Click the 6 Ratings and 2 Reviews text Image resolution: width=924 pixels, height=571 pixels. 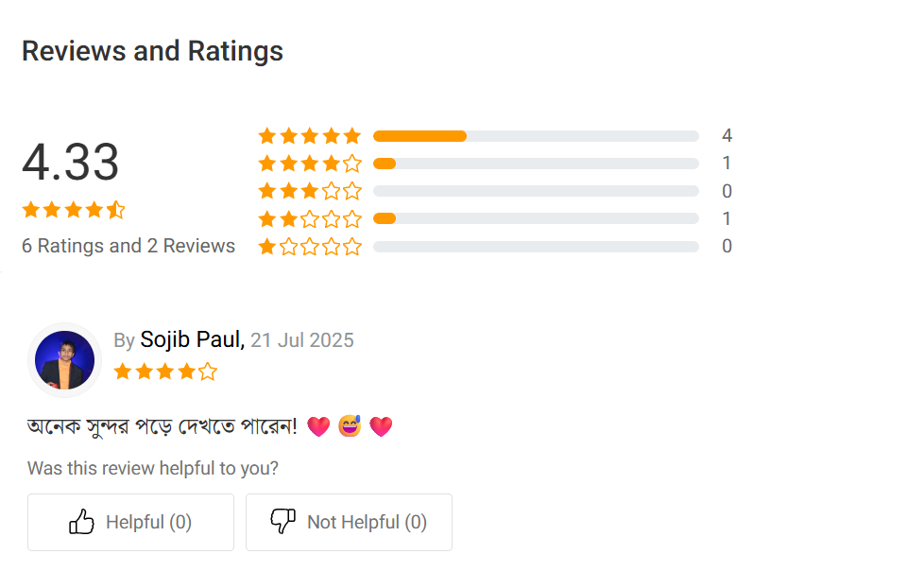click(128, 246)
